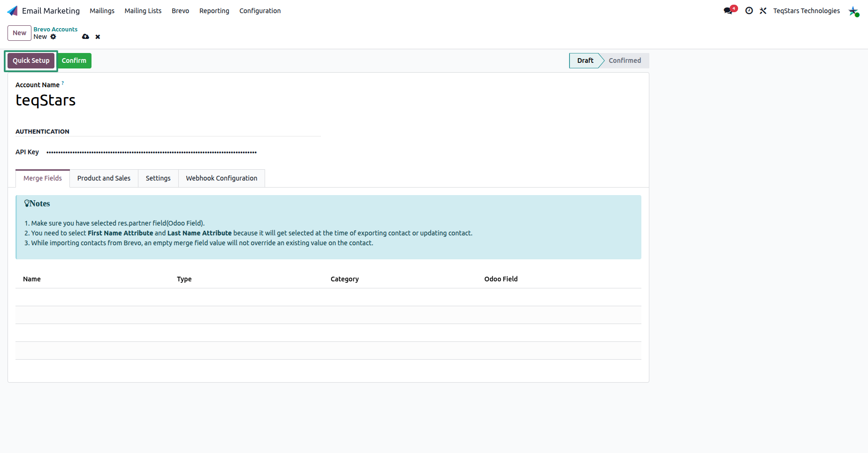868x453 pixels.
Task: Open the Mailing Lists menu
Action: [x=143, y=11]
